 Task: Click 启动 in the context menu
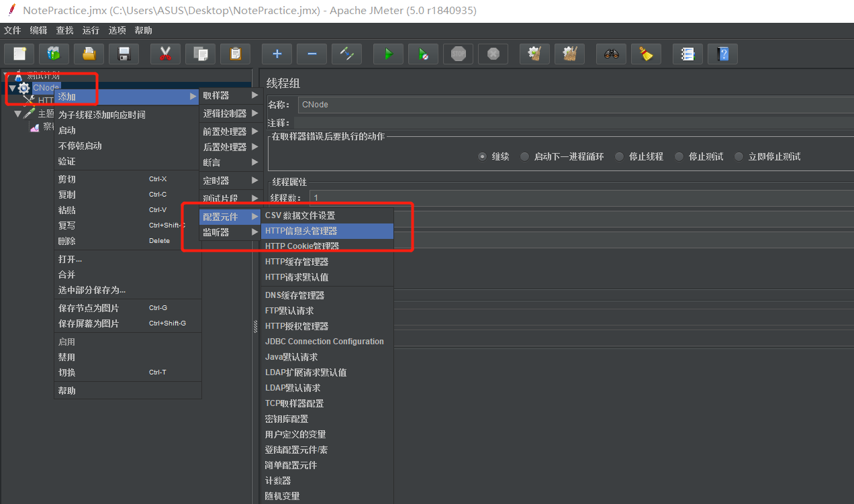pyautogui.click(x=128, y=130)
